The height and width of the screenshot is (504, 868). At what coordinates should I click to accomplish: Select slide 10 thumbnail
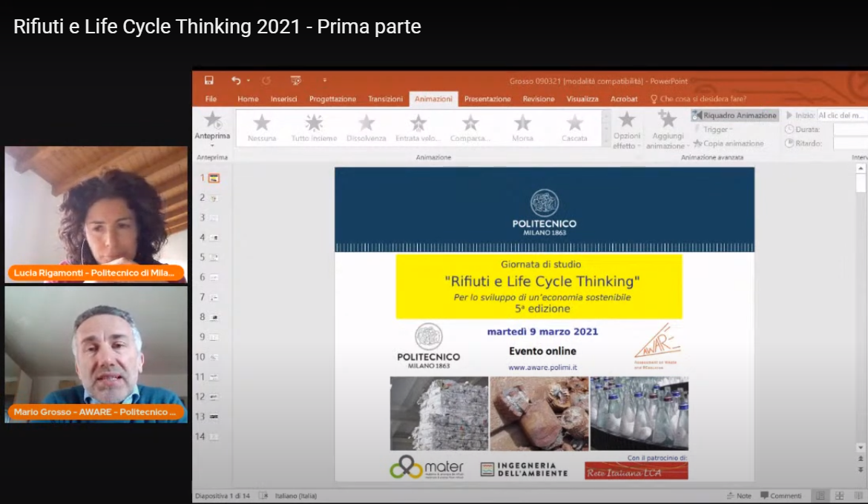214,357
